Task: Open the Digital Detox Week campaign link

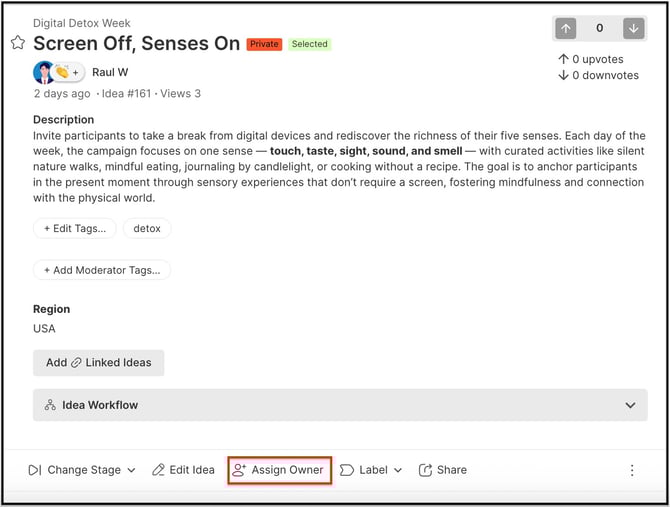Action: click(82, 23)
